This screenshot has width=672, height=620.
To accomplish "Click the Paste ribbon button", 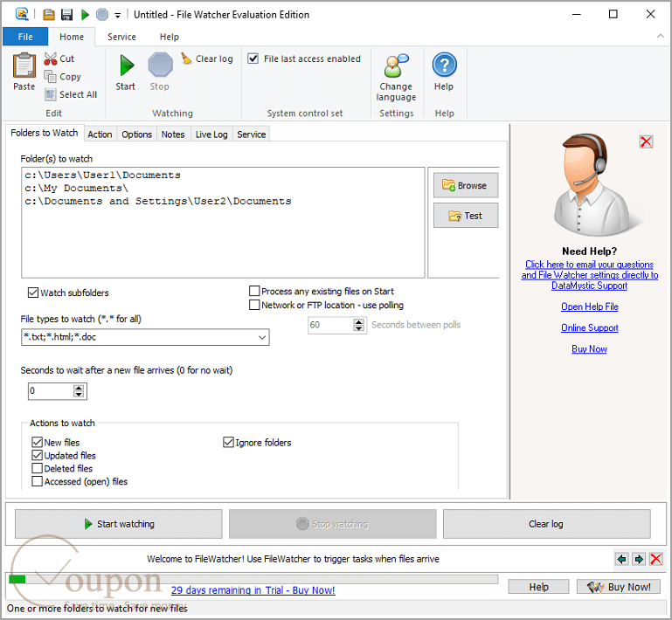I will (24, 72).
